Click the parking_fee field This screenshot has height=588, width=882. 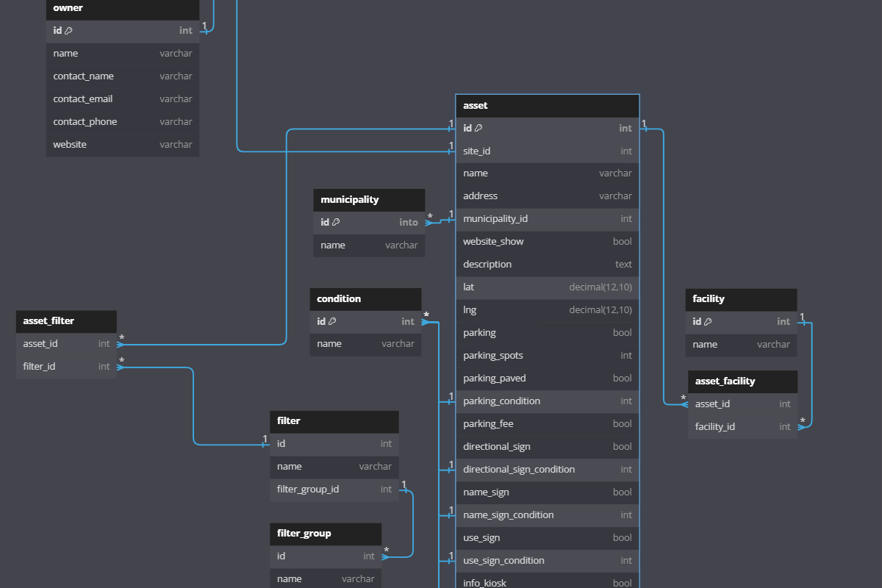(x=548, y=425)
